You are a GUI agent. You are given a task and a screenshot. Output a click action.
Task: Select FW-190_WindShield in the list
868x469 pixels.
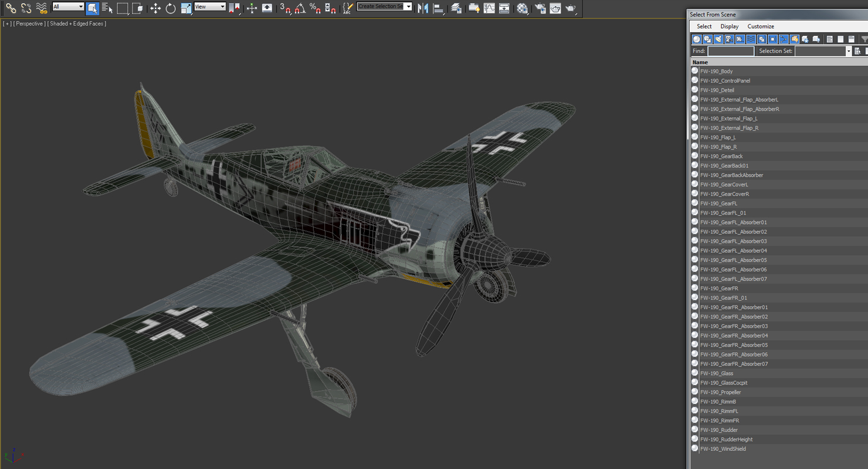click(x=779, y=448)
